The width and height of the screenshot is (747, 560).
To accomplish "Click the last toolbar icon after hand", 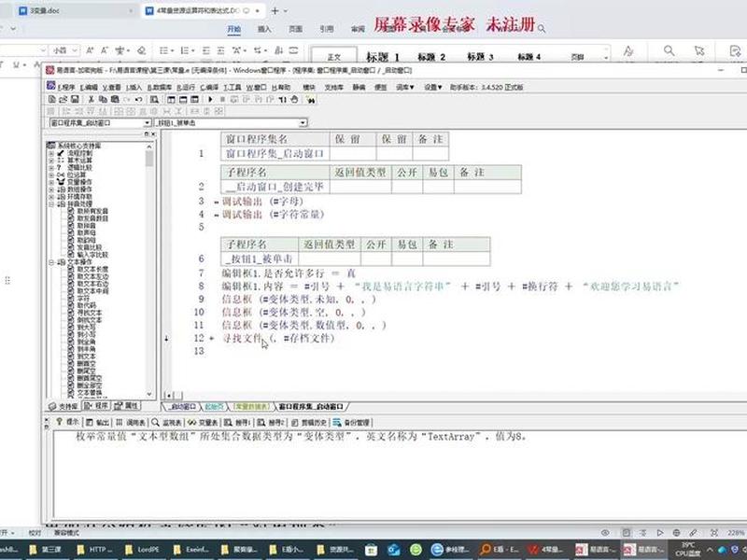I will [311, 100].
